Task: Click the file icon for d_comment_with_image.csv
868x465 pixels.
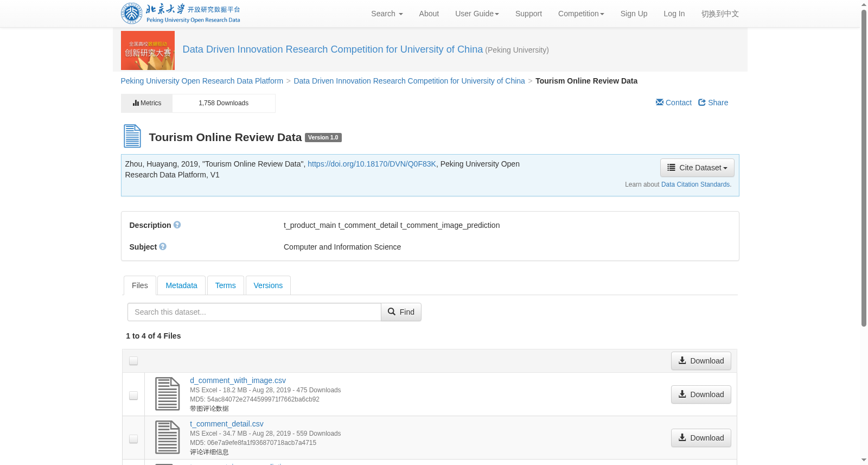Action: point(168,394)
